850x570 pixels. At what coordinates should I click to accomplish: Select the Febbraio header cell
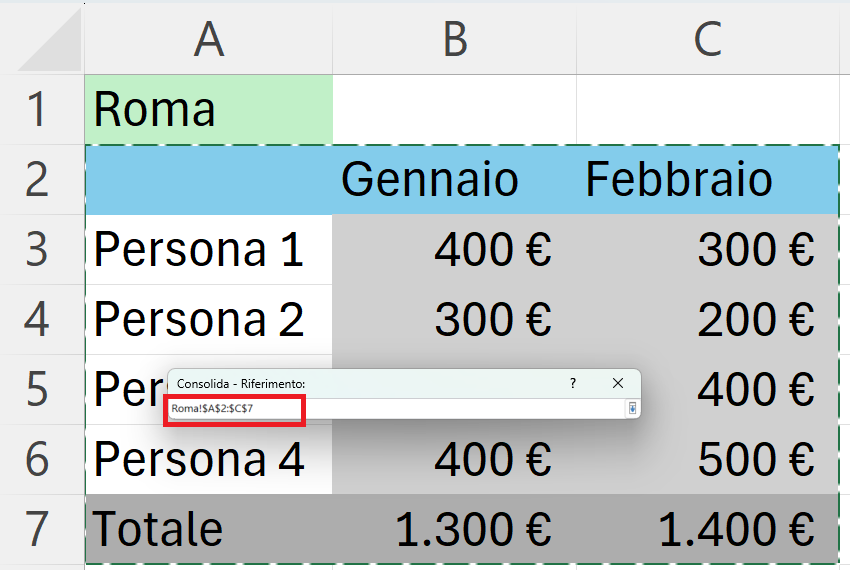(x=707, y=180)
